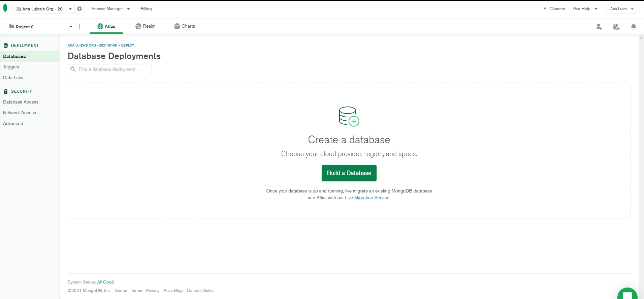Open Database Access settings

21,102
